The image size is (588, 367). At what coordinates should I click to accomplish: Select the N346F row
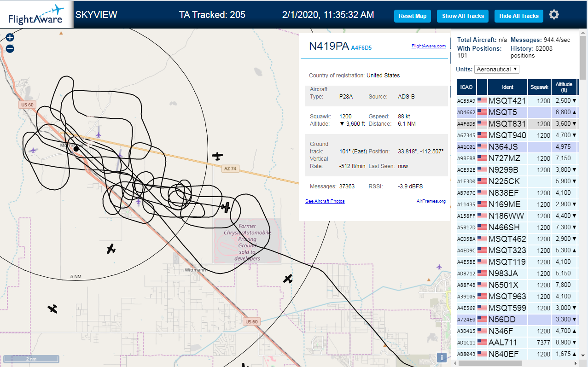pos(518,331)
